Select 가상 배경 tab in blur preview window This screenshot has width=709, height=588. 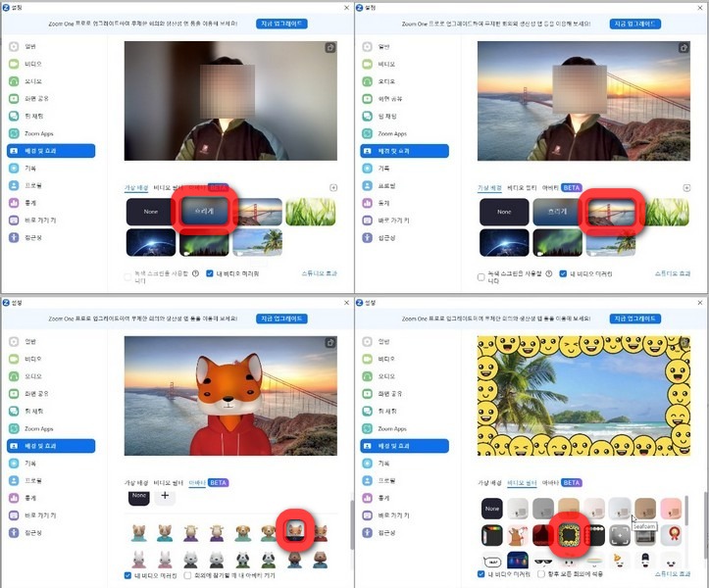click(x=136, y=187)
